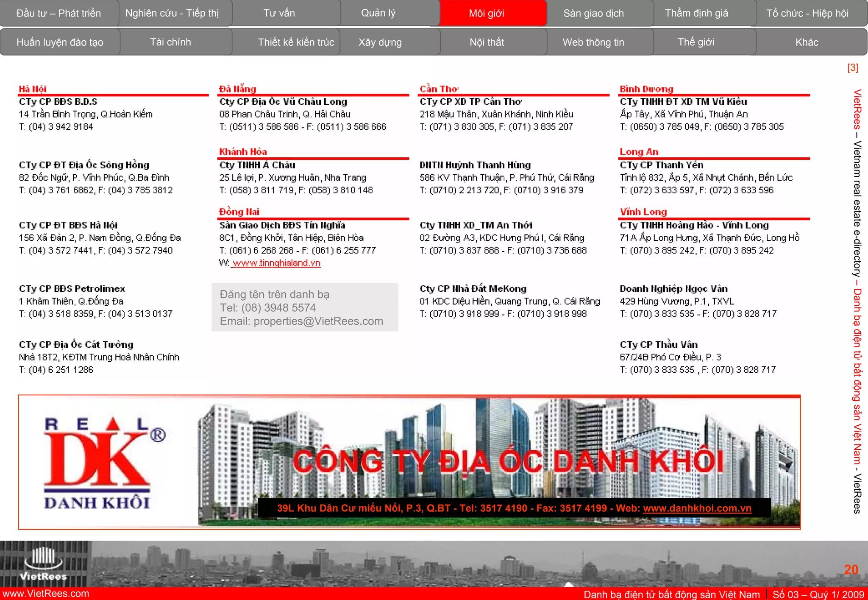The height and width of the screenshot is (600, 868).
Task: Open the www.tinnghialand.vn link
Action: [276, 263]
